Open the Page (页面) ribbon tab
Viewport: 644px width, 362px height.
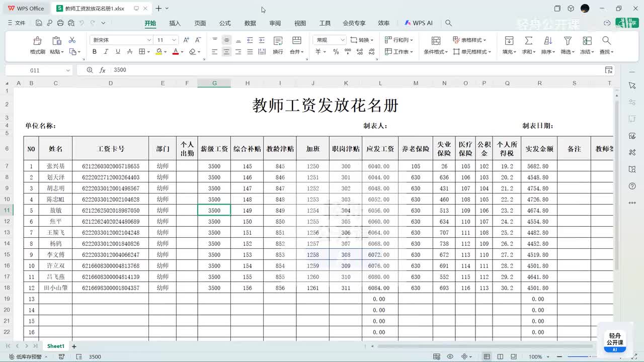tap(200, 23)
